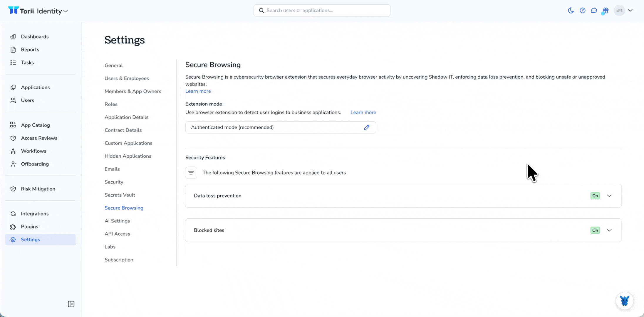Collapse the sidebar panel icon
644x317 pixels.
pos(71,304)
